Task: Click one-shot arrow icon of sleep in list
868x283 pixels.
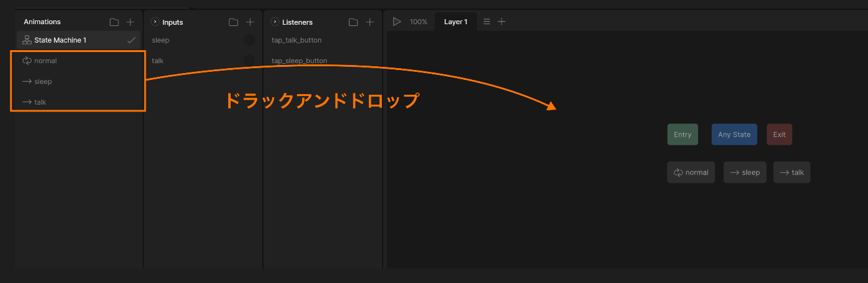Action: click(x=27, y=81)
